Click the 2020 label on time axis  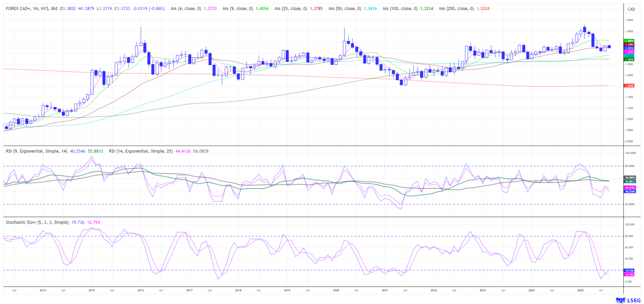336,290
